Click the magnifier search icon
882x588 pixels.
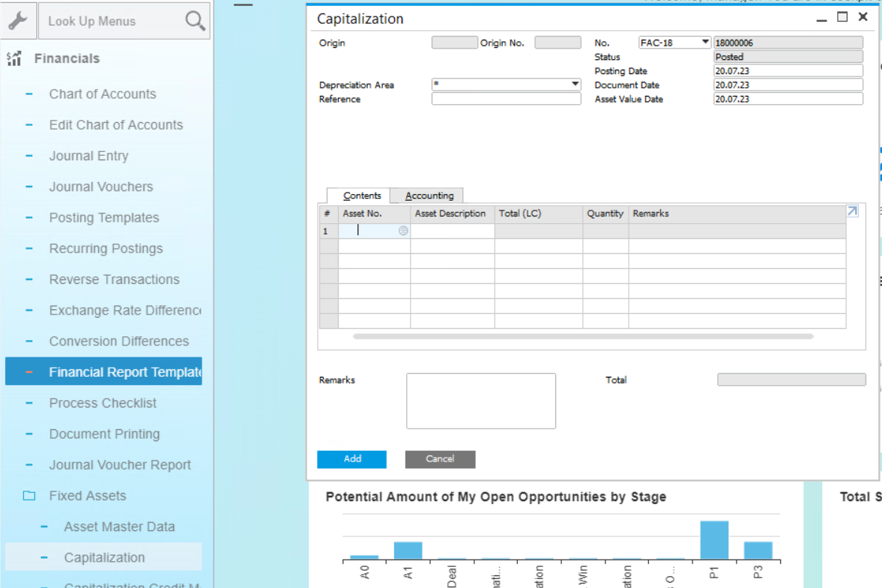pos(195,21)
